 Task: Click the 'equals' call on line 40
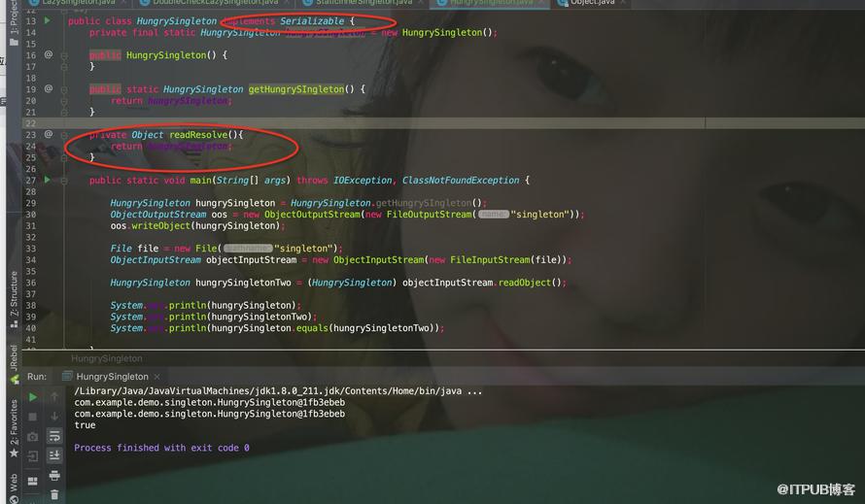[x=312, y=328]
